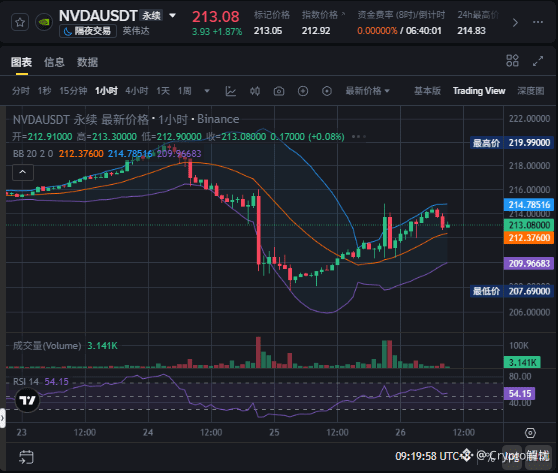Click the 最低价 207.69000 marker

click(x=511, y=291)
